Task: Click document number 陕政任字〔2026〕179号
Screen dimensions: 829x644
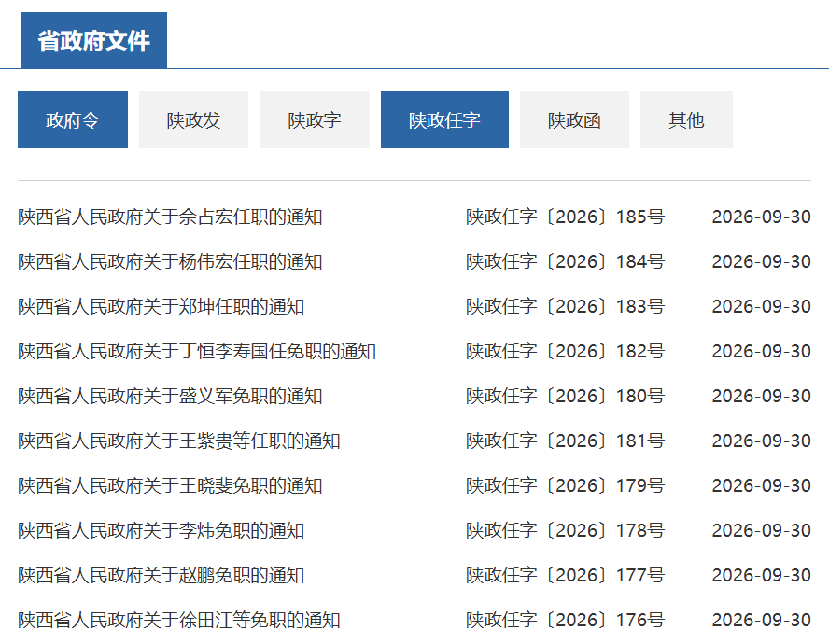Action: 565,486
